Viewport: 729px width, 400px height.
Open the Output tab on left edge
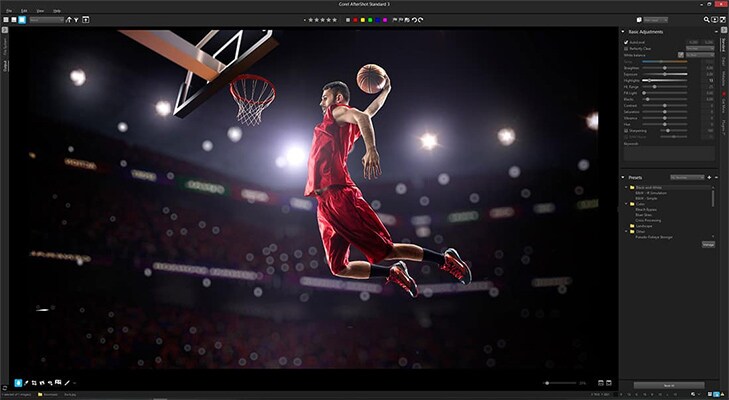(5, 66)
